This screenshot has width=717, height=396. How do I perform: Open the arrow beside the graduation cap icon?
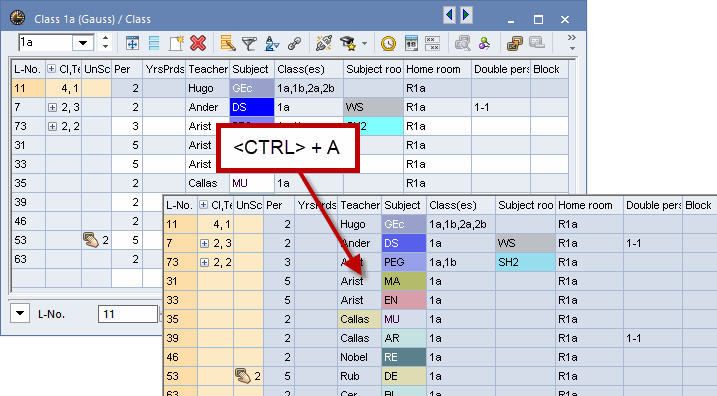(364, 44)
